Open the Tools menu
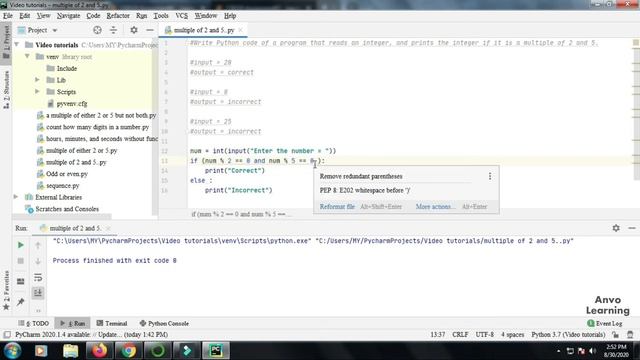Image resolution: width=640 pixels, height=360 pixels. (x=161, y=16)
